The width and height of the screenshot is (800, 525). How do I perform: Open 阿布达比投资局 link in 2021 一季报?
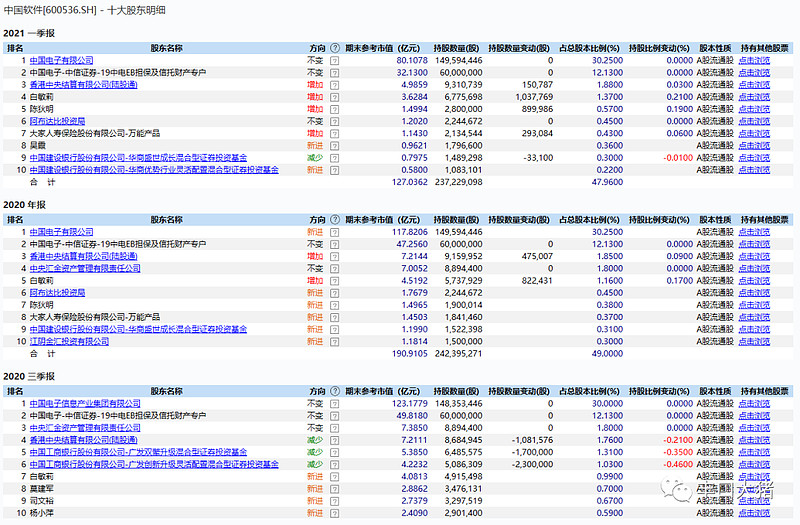point(57,121)
